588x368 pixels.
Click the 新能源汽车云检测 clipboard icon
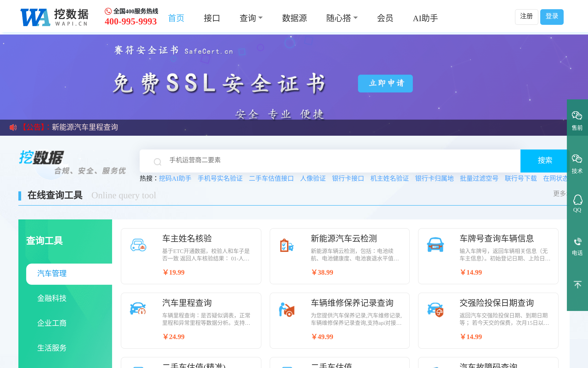pyautogui.click(x=287, y=245)
